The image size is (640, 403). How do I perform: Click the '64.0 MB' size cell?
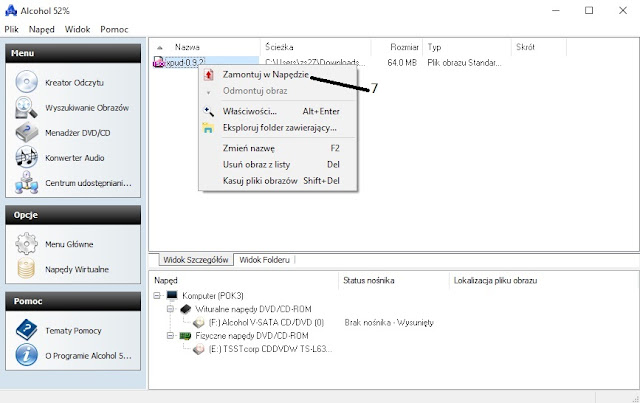402,63
